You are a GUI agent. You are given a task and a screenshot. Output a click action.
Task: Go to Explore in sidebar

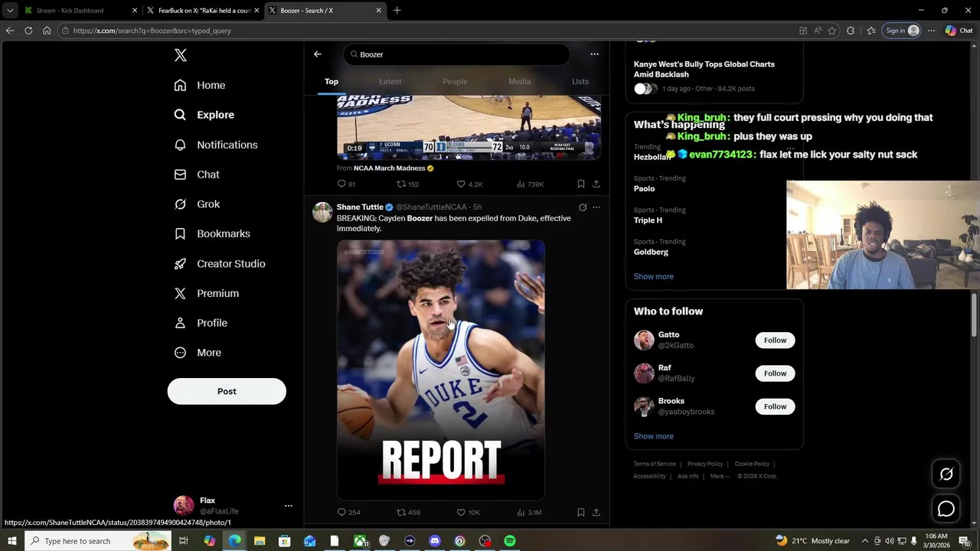[x=204, y=115]
